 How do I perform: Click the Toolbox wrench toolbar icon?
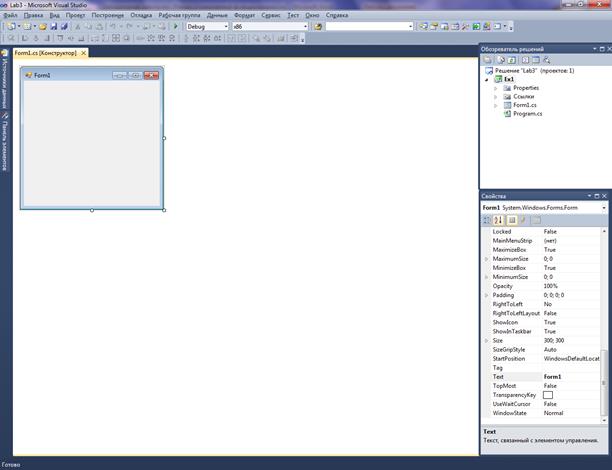(465, 27)
